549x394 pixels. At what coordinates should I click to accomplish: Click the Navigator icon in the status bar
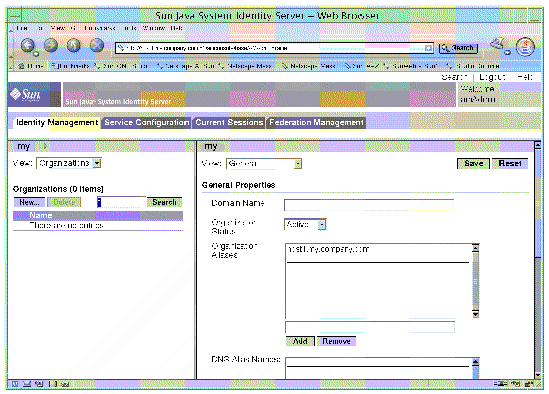click(15, 384)
